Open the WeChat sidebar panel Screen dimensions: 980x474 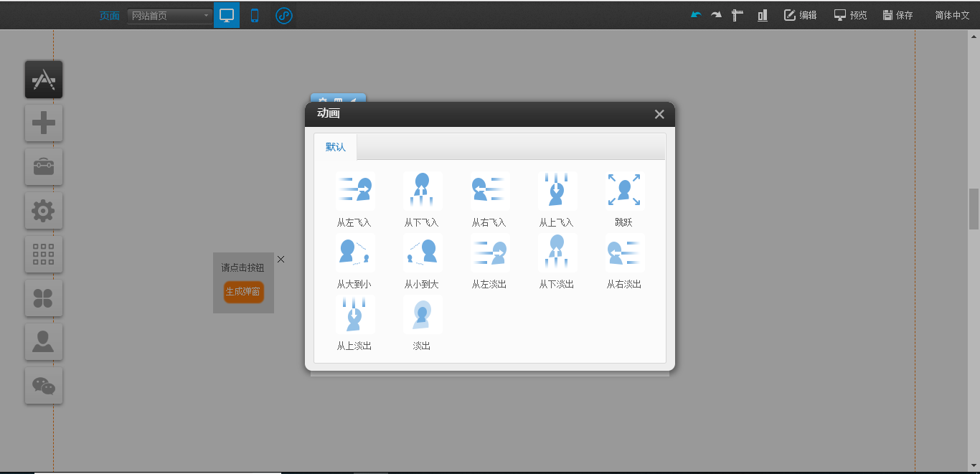44,386
